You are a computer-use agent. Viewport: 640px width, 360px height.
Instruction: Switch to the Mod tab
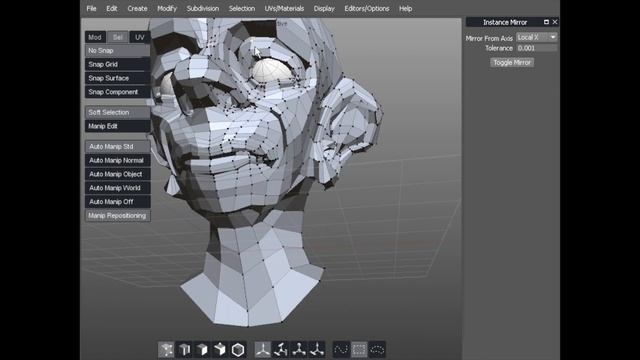click(95, 37)
